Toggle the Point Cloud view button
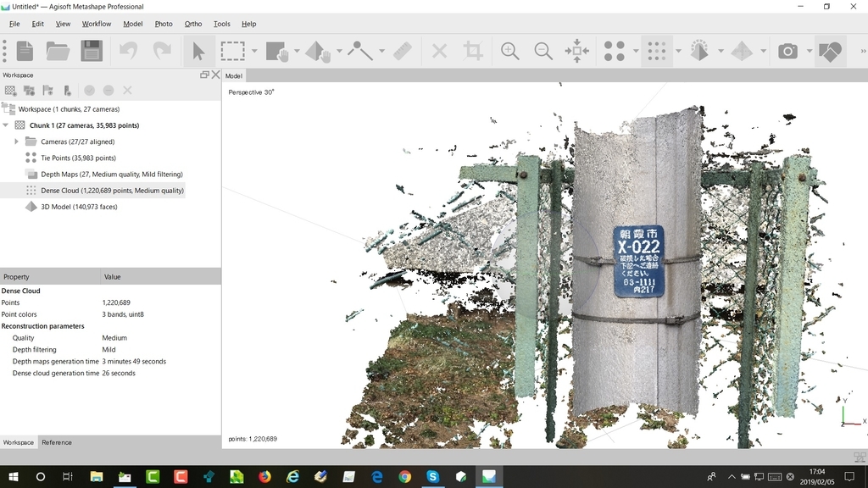The height and width of the screenshot is (488, 868). pos(614,51)
